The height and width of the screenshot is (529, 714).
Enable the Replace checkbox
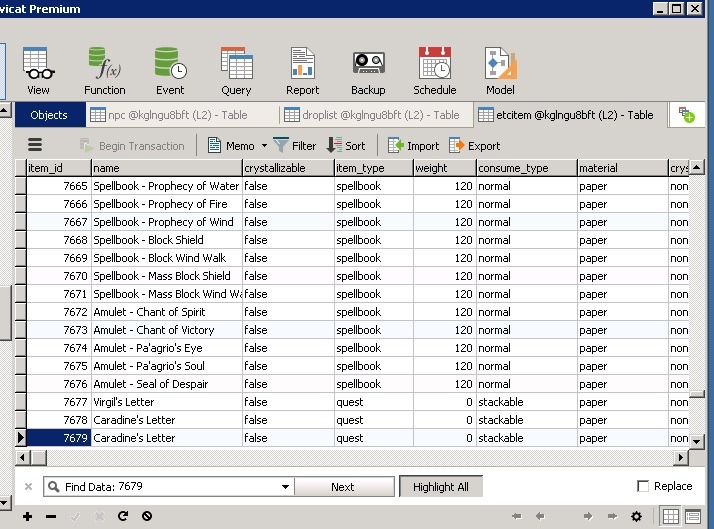tap(643, 486)
